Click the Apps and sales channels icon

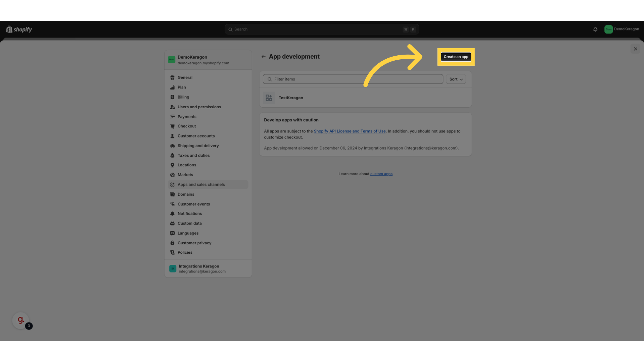172,185
